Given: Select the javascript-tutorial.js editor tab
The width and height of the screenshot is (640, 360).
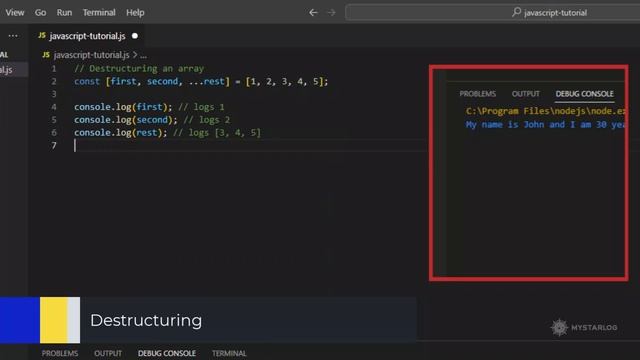Looking at the screenshot, I should pyautogui.click(x=87, y=36).
